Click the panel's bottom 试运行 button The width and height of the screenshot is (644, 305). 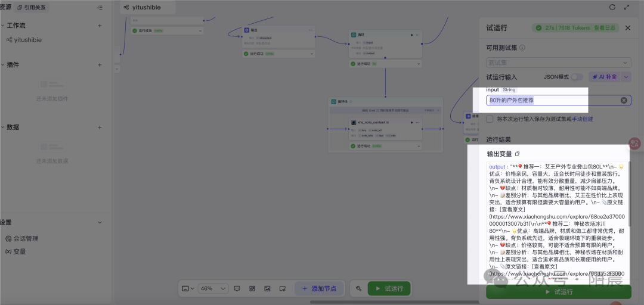click(x=559, y=292)
